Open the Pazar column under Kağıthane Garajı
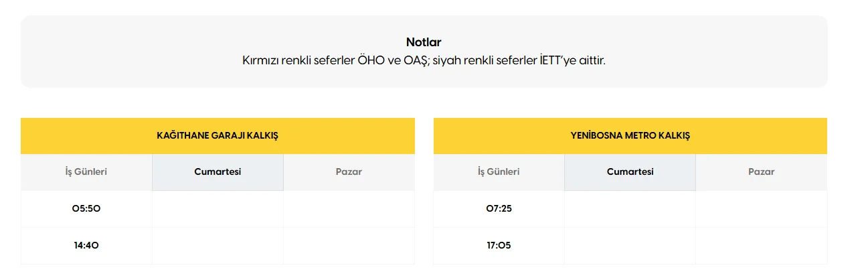The width and height of the screenshot is (868, 278). [349, 171]
